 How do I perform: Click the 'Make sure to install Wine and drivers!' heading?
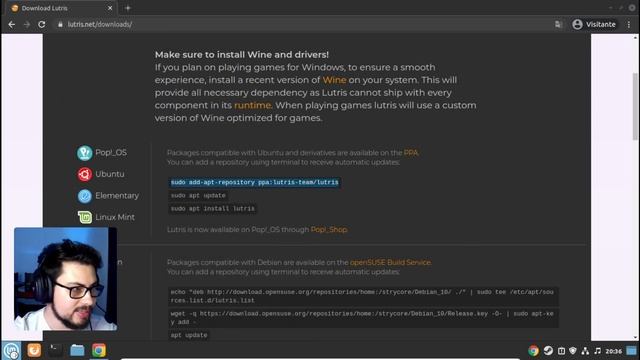pyautogui.click(x=242, y=55)
